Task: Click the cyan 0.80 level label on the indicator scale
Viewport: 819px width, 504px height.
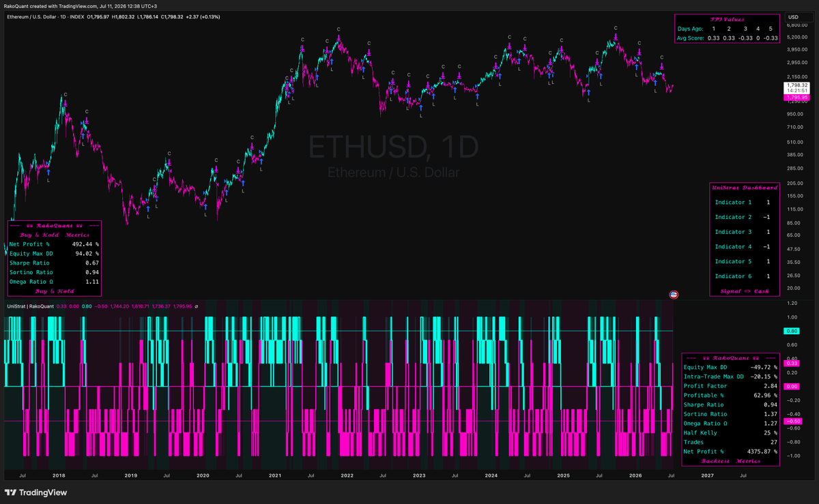Action: click(x=793, y=331)
